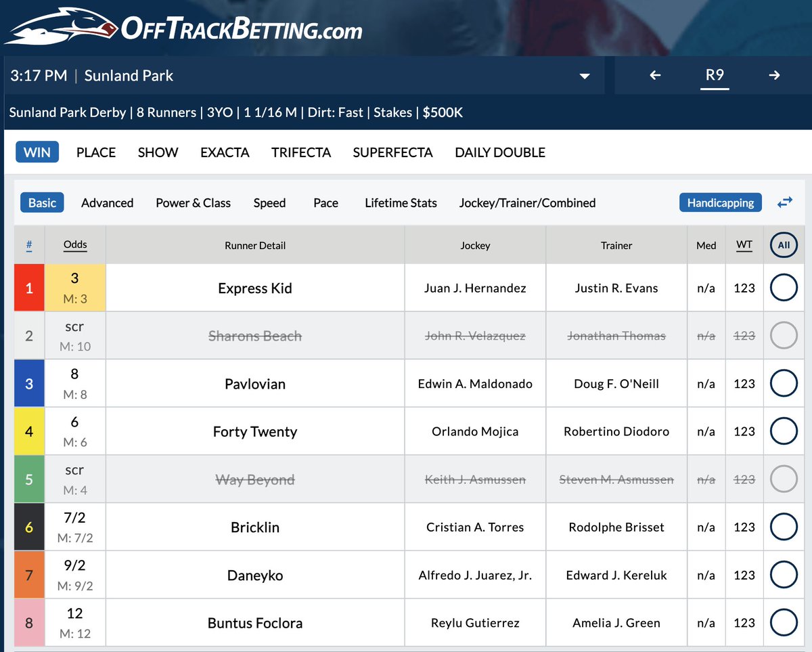Click the swap arrows icon beside Handicapping

[784, 202]
